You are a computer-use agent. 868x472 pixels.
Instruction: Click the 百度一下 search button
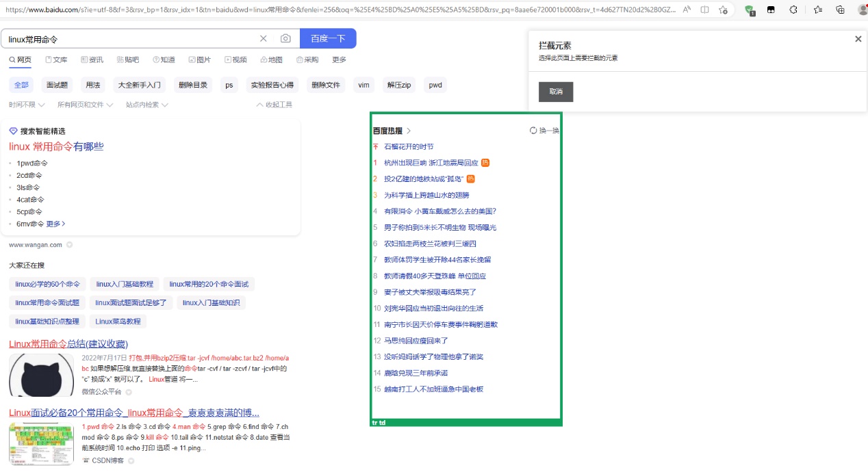pos(328,39)
